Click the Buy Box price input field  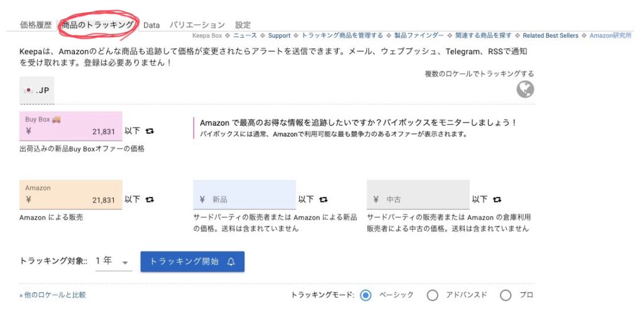point(71,131)
